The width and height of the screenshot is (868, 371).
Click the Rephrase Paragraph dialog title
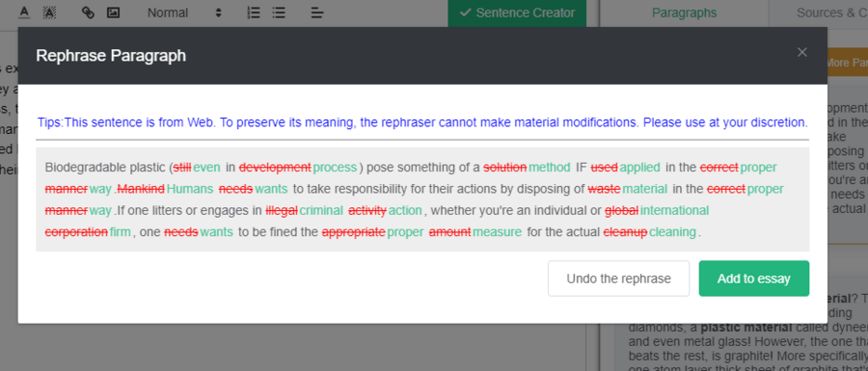tap(111, 56)
